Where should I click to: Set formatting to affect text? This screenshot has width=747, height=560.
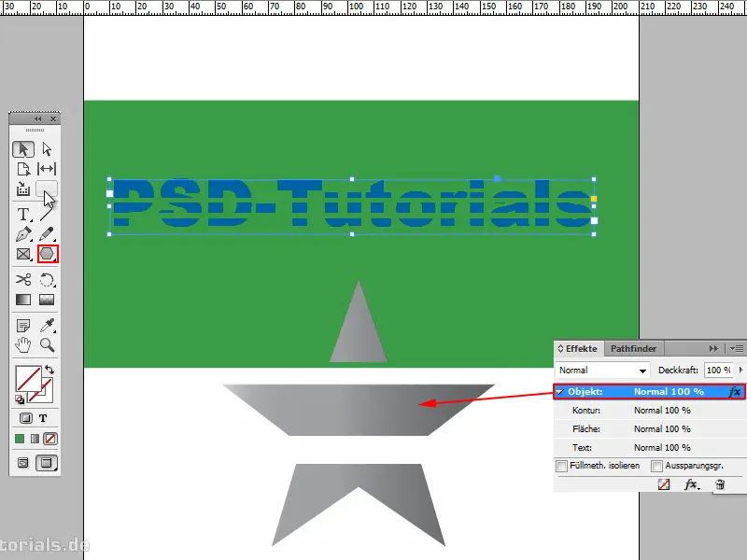pos(43,418)
